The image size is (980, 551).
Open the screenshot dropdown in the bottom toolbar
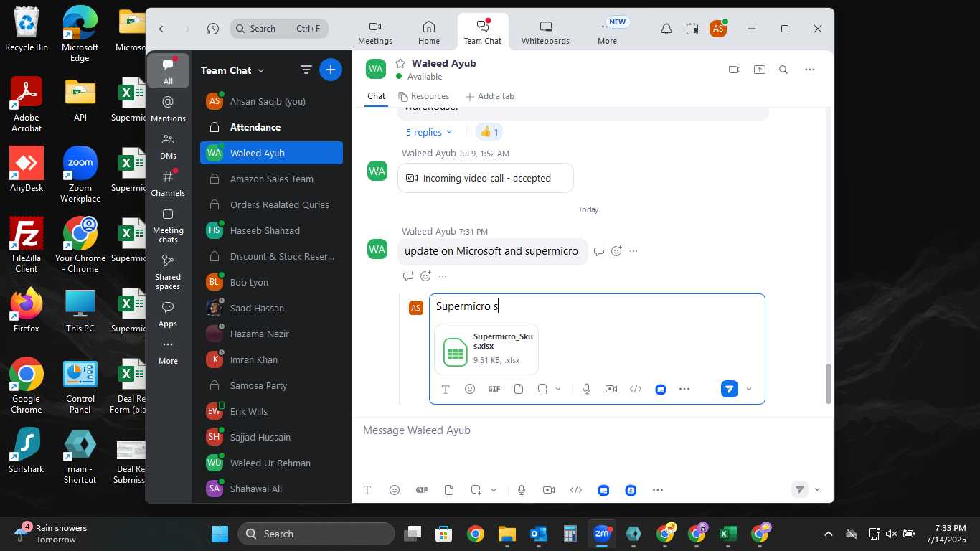click(494, 490)
